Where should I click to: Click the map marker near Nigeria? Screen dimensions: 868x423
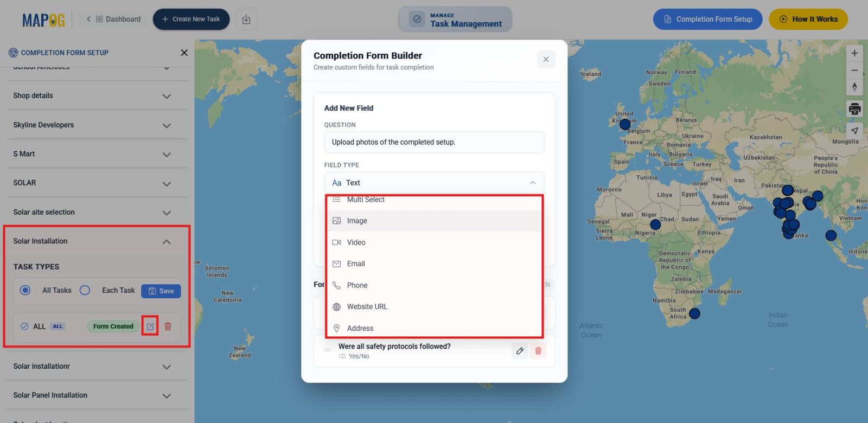655,225
